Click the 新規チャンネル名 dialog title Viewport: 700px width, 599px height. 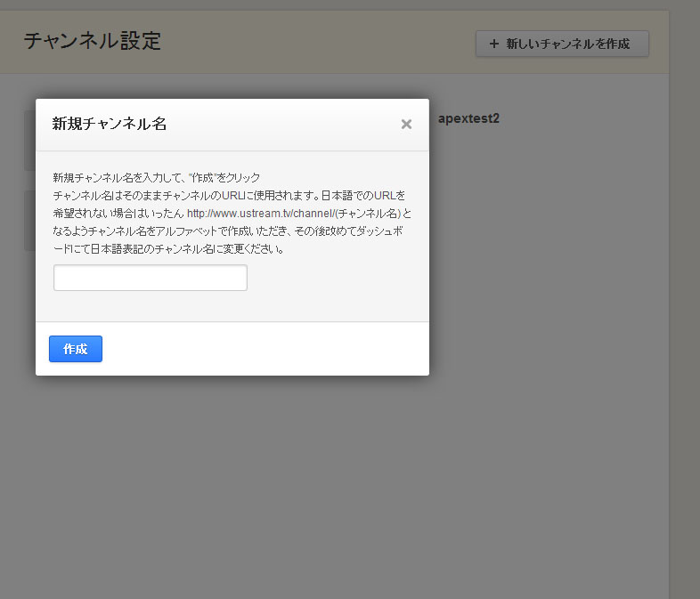[x=110, y=125]
